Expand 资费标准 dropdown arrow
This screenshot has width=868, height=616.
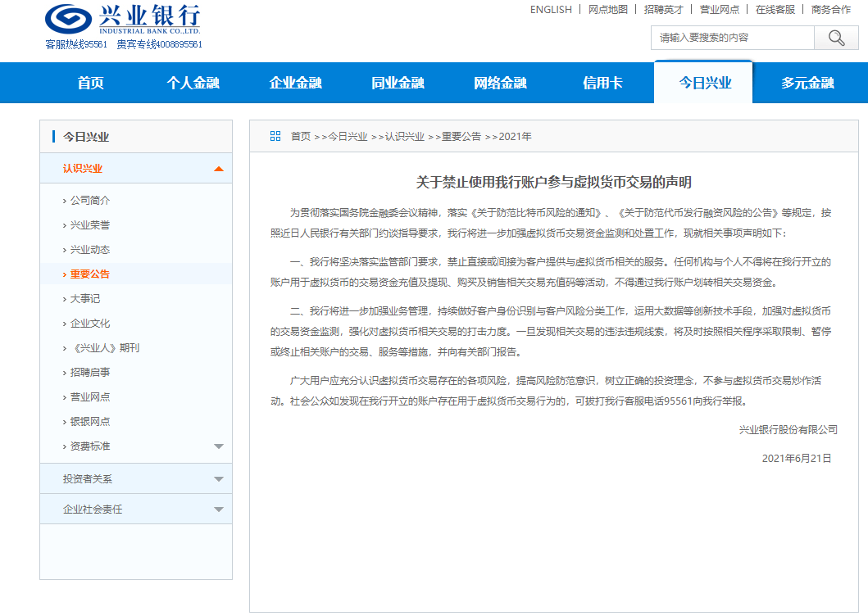[x=219, y=446]
